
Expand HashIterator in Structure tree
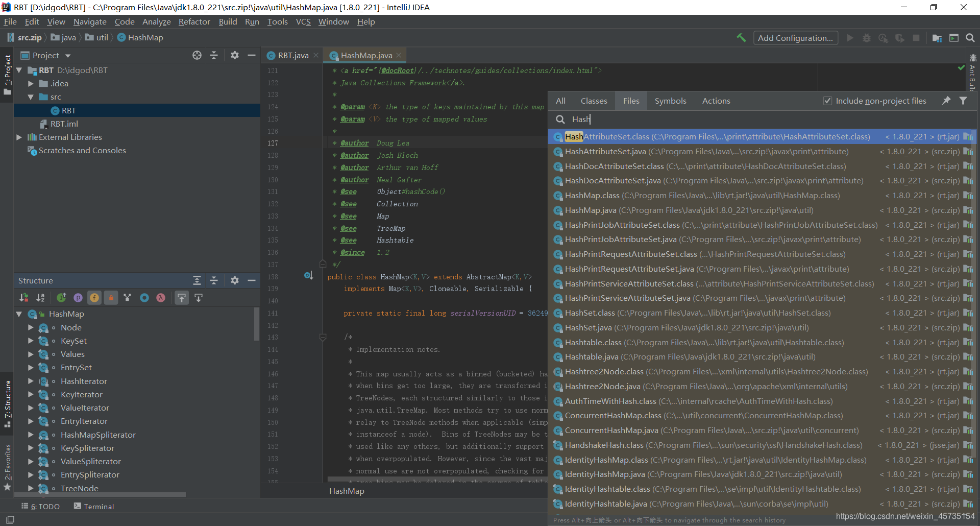click(x=31, y=381)
